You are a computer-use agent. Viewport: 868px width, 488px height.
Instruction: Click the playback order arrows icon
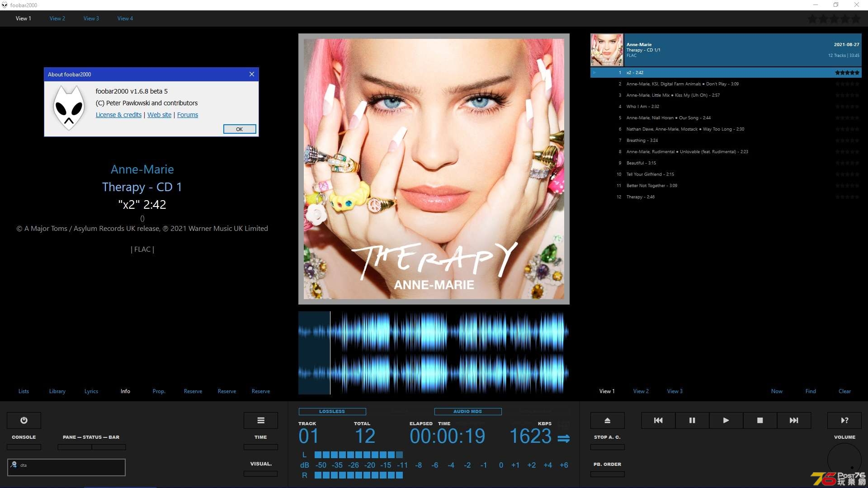click(x=564, y=438)
